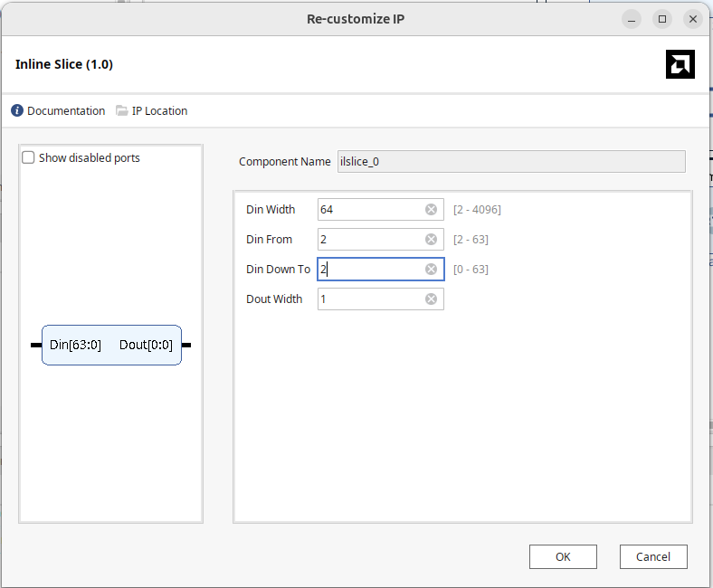The height and width of the screenshot is (588, 713).
Task: Cancel the Re-customize IP dialog
Action: point(653,556)
